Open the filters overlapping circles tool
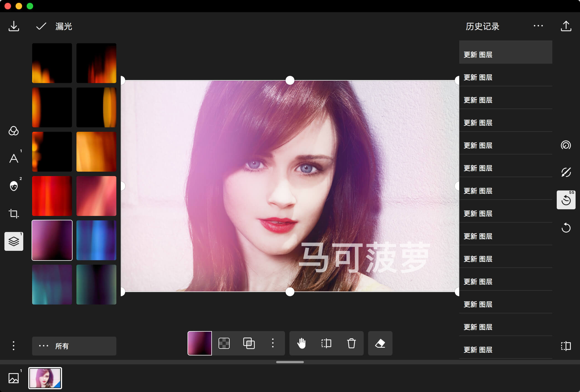Screen dimensions: 580x392 pyautogui.click(x=14, y=131)
